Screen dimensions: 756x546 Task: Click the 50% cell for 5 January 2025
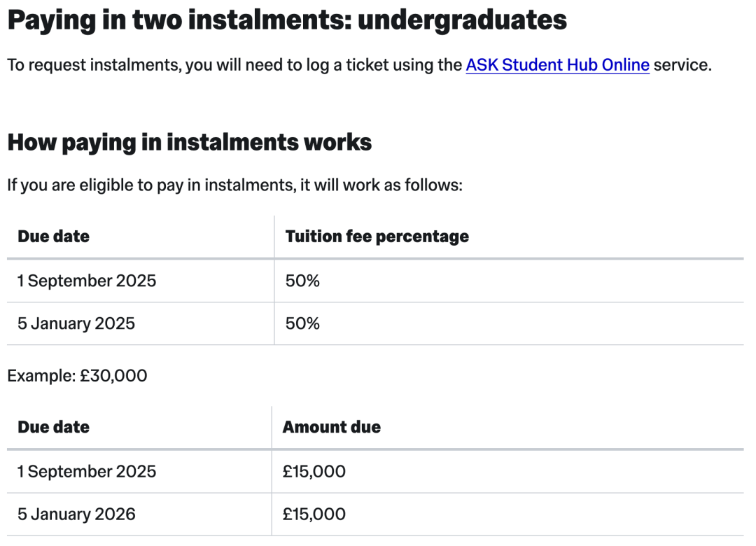coord(302,323)
